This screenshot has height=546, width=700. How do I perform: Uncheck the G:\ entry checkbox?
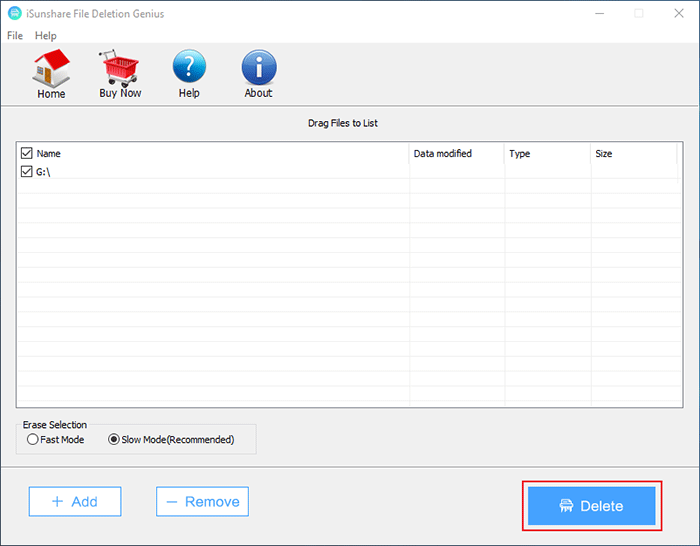[26, 171]
